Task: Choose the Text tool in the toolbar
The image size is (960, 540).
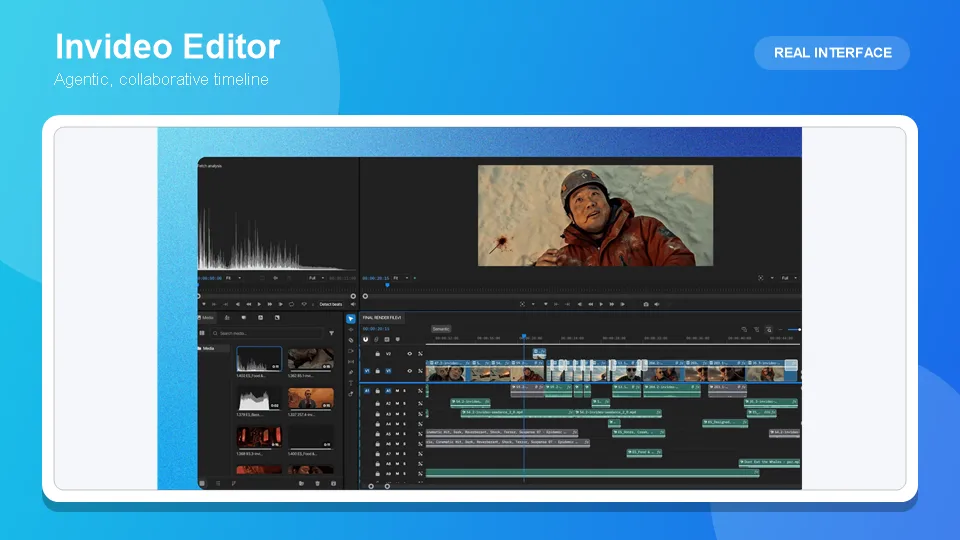Action: click(x=351, y=383)
